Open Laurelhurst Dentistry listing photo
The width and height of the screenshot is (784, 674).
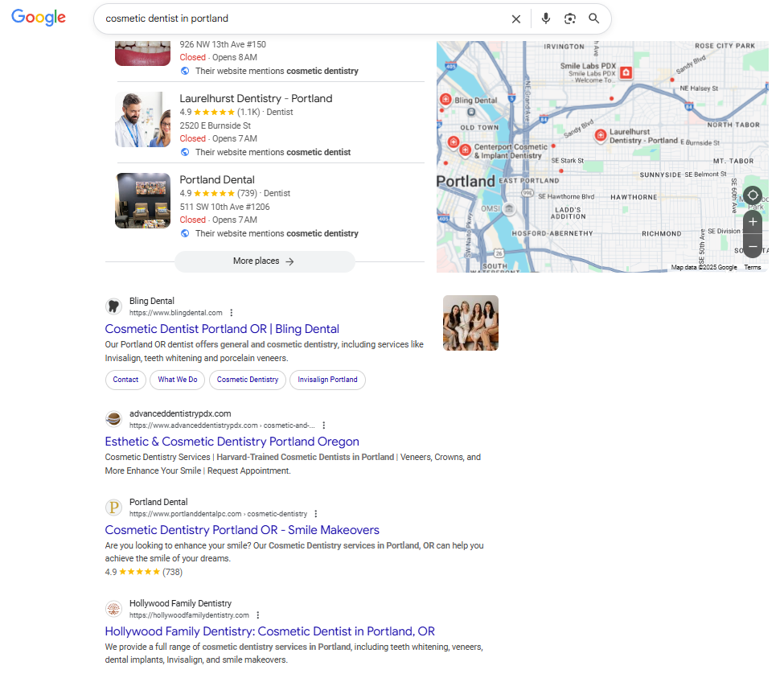pyautogui.click(x=142, y=120)
